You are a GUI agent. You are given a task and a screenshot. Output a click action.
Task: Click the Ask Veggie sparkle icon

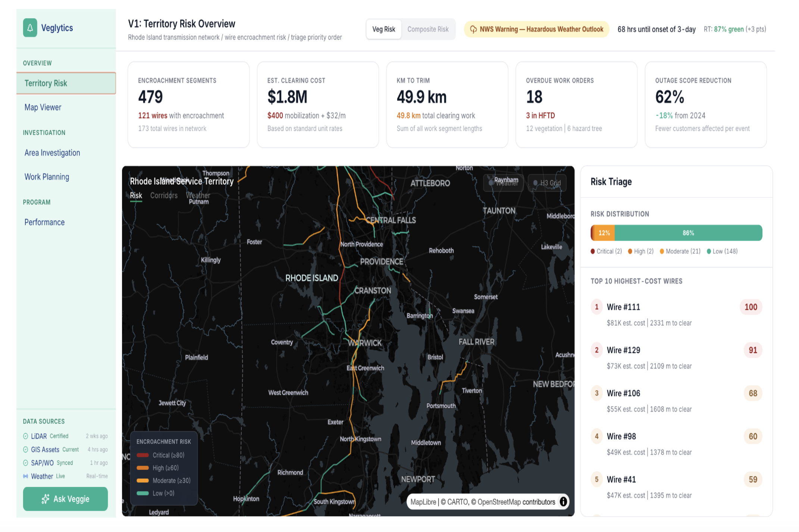pos(46,499)
